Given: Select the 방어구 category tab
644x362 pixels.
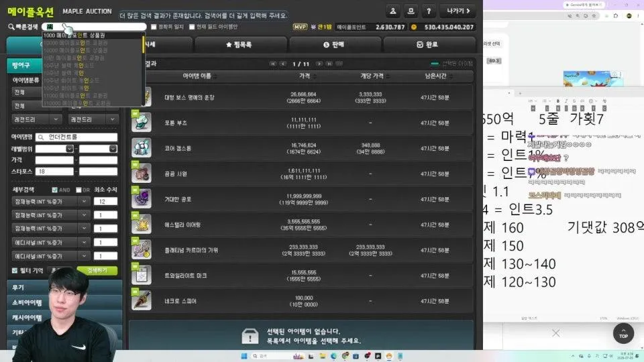Looking at the screenshot, I should pyautogui.click(x=24, y=65).
